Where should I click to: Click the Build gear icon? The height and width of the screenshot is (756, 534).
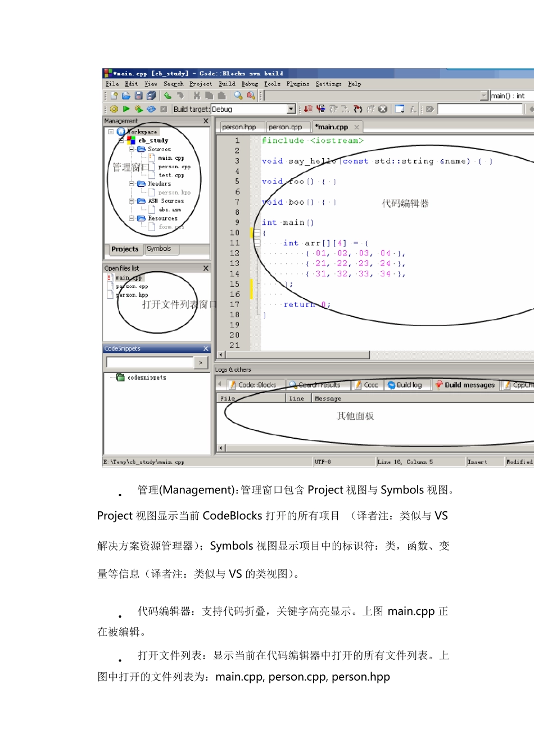pos(114,109)
